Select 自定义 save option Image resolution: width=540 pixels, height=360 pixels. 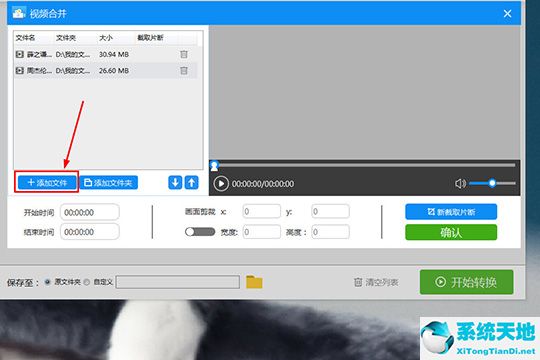pyautogui.click(x=87, y=282)
